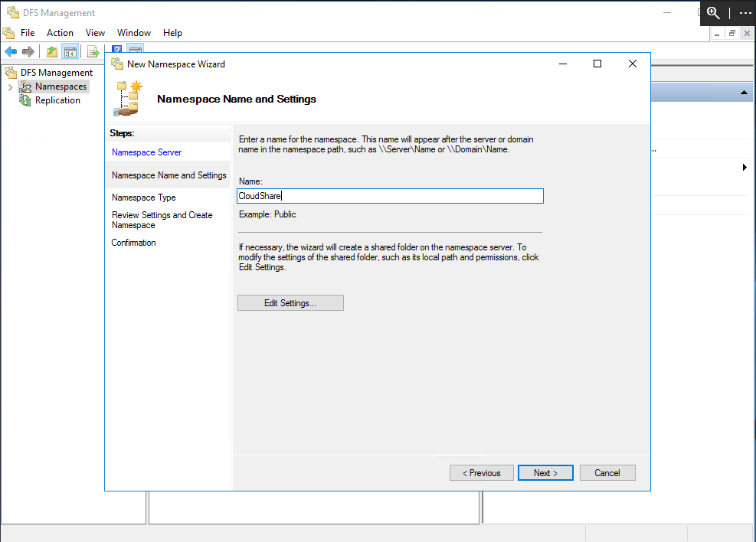Click the MDI minimize child window button
The height and width of the screenshot is (542, 756).
717,33
